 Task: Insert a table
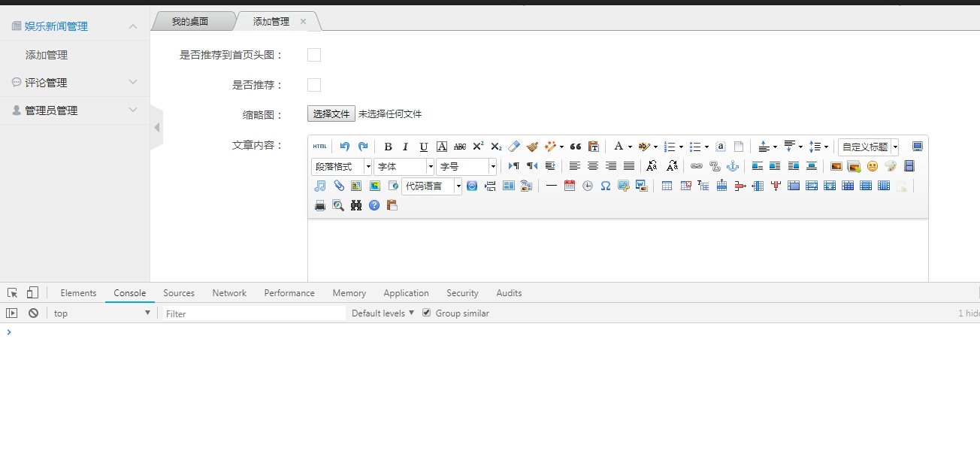point(667,186)
